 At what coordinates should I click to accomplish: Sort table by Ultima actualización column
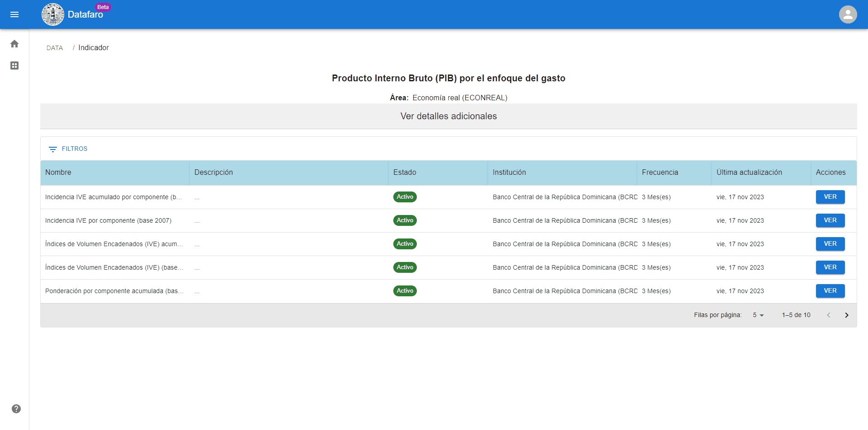pos(749,173)
